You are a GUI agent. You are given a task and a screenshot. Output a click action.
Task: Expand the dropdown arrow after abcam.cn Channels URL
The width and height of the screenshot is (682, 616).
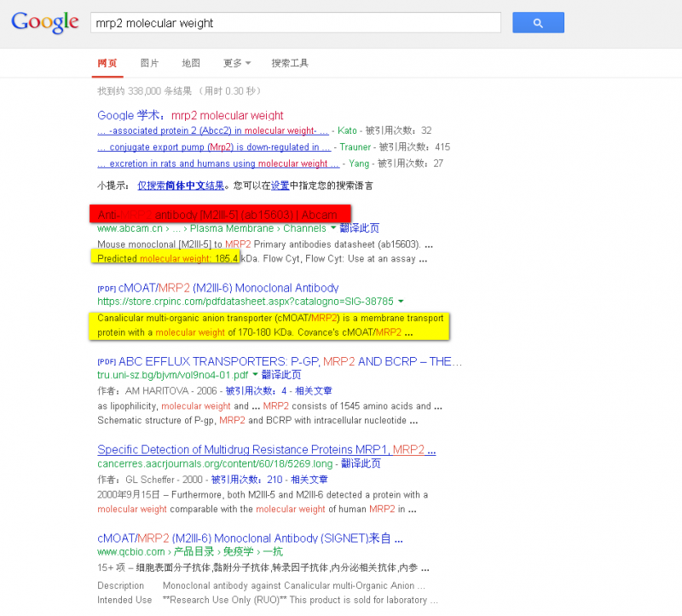pyautogui.click(x=333, y=227)
